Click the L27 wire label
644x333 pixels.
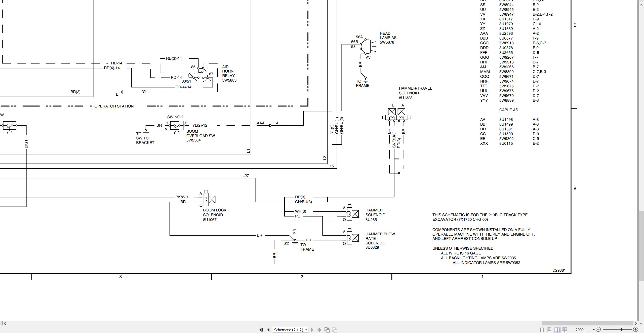(246, 176)
